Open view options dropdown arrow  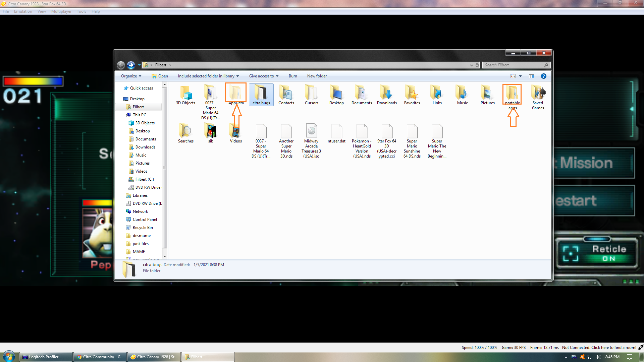tap(520, 76)
